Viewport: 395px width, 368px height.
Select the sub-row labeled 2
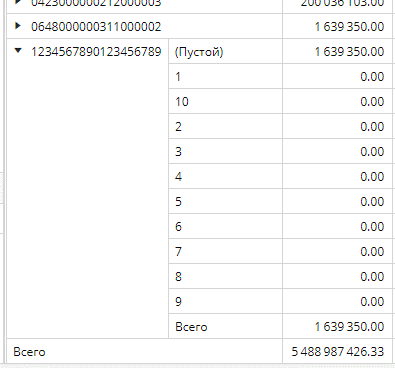(225, 126)
